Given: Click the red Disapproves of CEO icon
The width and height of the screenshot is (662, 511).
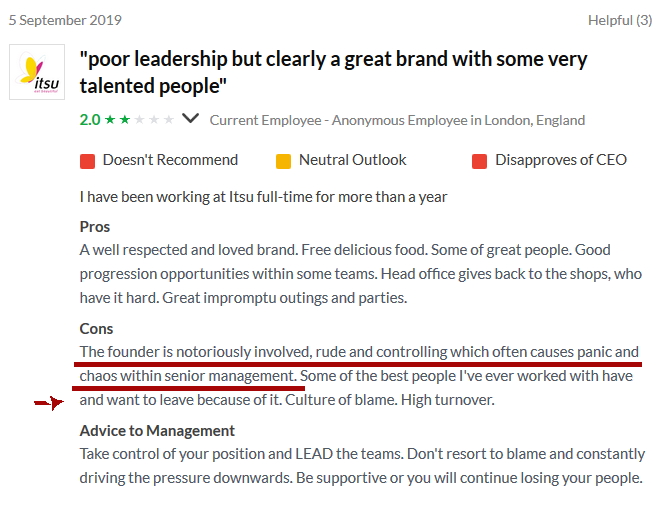Looking at the screenshot, I should pyautogui.click(x=479, y=161).
